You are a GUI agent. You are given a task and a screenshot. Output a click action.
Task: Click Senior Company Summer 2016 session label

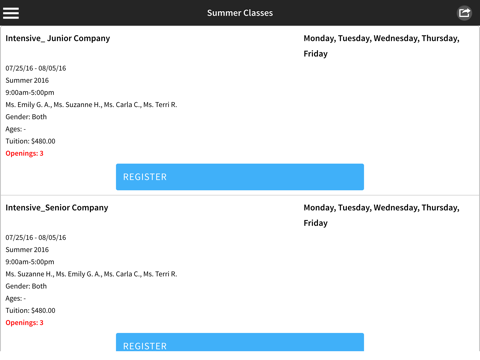(x=27, y=250)
